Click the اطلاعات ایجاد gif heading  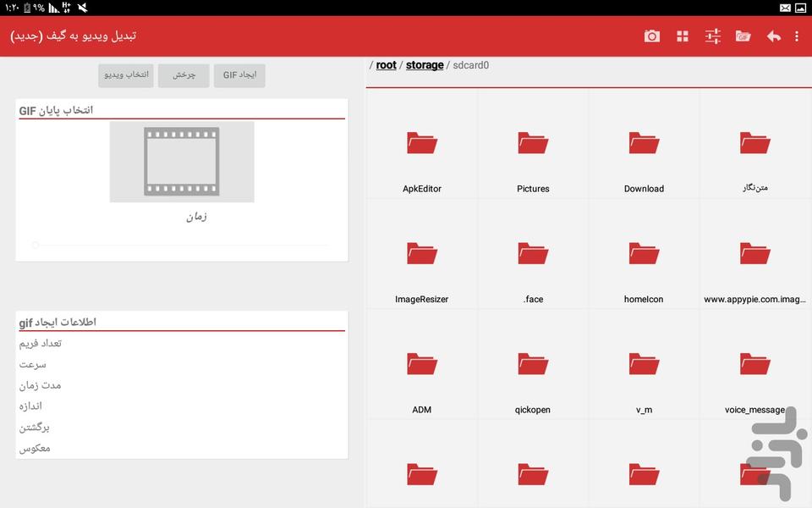(58, 323)
